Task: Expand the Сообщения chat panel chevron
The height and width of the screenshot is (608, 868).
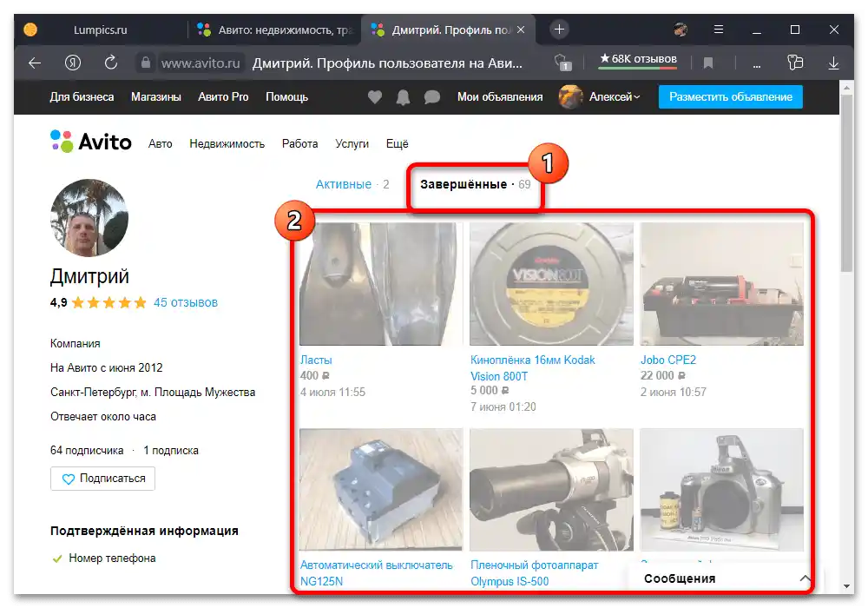Action: pos(806,578)
